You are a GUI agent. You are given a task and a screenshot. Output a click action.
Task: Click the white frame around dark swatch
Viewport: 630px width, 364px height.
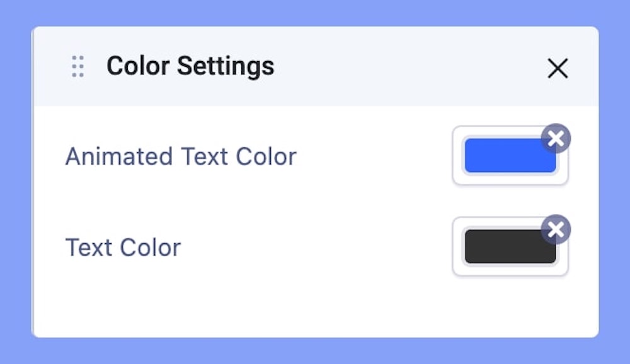pyautogui.click(x=457, y=269)
